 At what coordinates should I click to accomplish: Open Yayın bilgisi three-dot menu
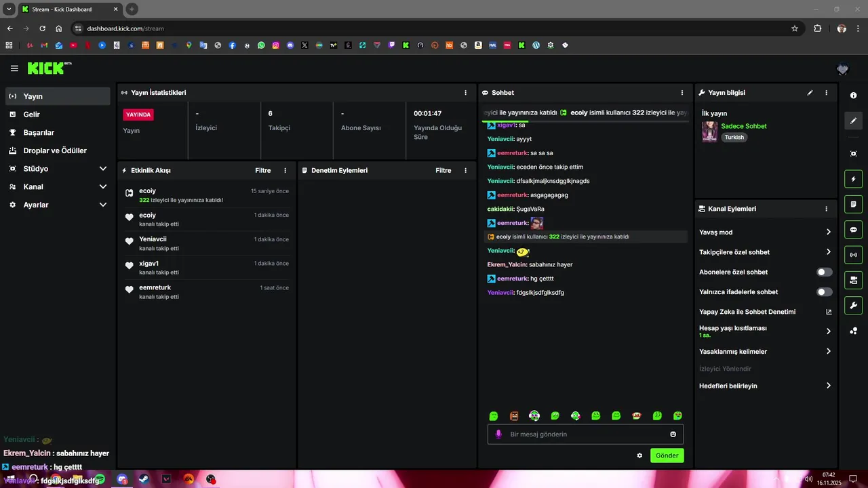pyautogui.click(x=826, y=93)
